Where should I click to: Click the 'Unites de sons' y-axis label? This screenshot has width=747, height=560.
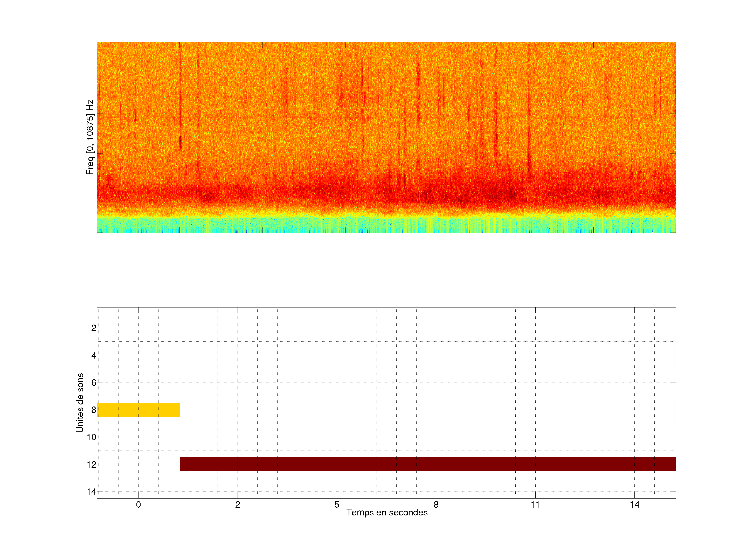tap(80, 403)
